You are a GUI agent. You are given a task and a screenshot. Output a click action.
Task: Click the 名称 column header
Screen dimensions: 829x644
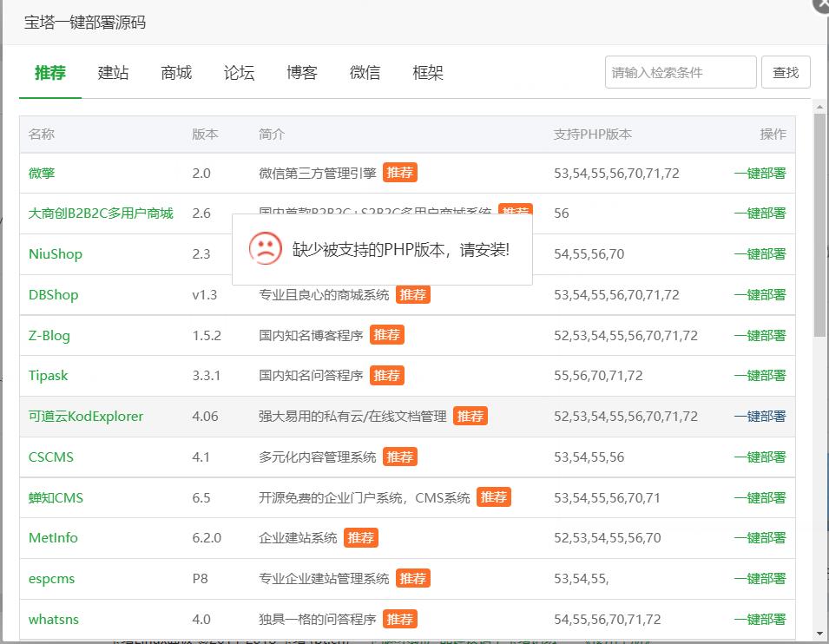click(x=42, y=135)
